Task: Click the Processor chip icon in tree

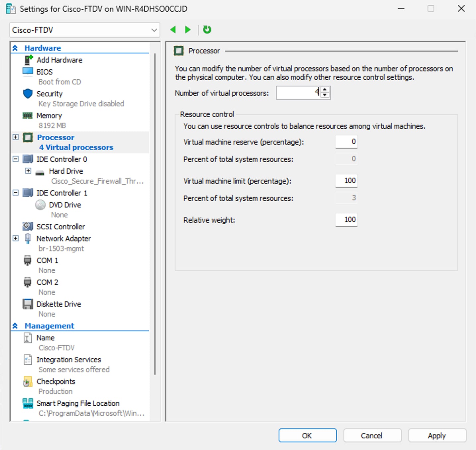Action: tap(28, 137)
